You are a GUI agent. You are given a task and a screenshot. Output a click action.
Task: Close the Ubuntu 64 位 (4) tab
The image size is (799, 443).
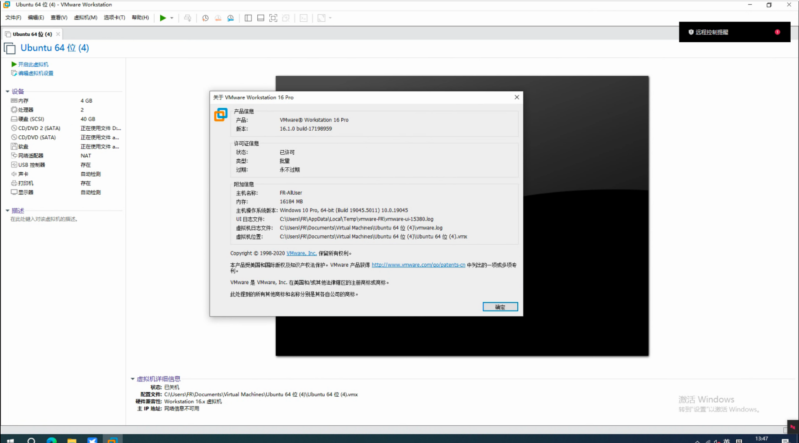pos(58,34)
